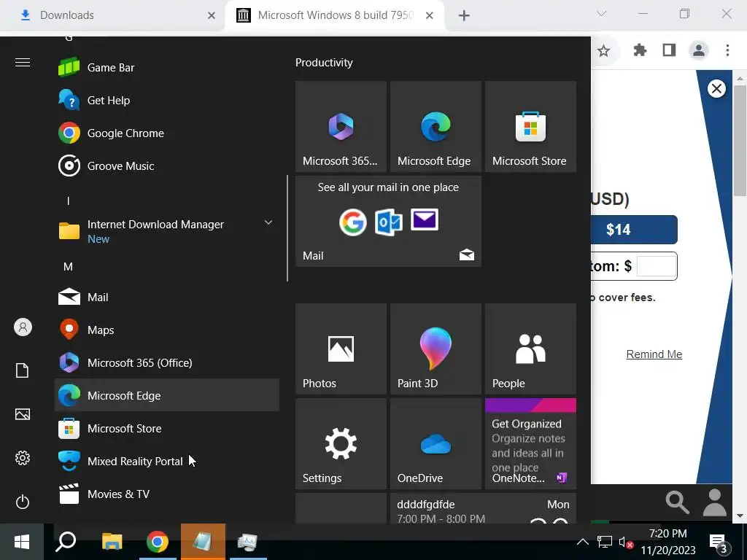Viewport: 747px width, 560px height.
Task: Open the OneNote Get Organized tile
Action: [x=530, y=444]
